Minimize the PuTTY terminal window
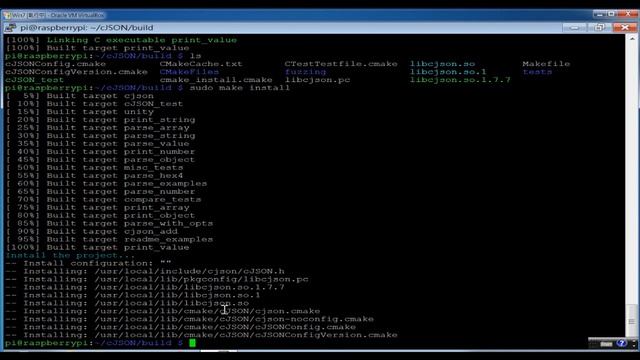Viewport: 640px width, 360px height. 574,28
